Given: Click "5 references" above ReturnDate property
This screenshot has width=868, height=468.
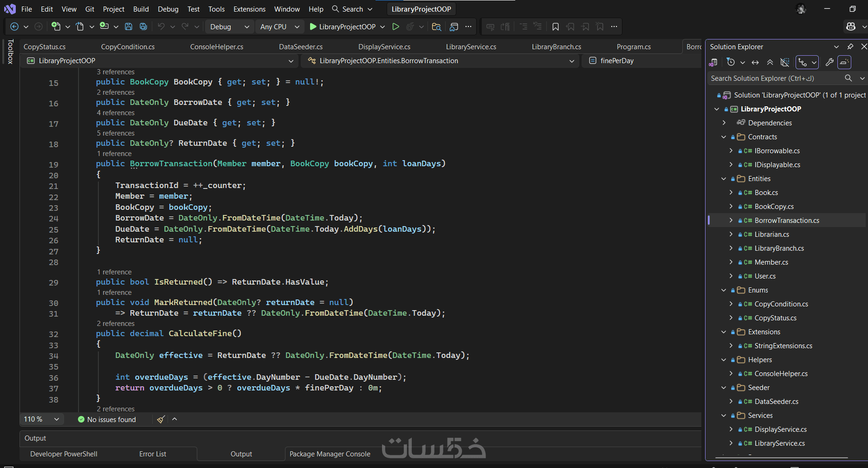Looking at the screenshot, I should [116, 133].
